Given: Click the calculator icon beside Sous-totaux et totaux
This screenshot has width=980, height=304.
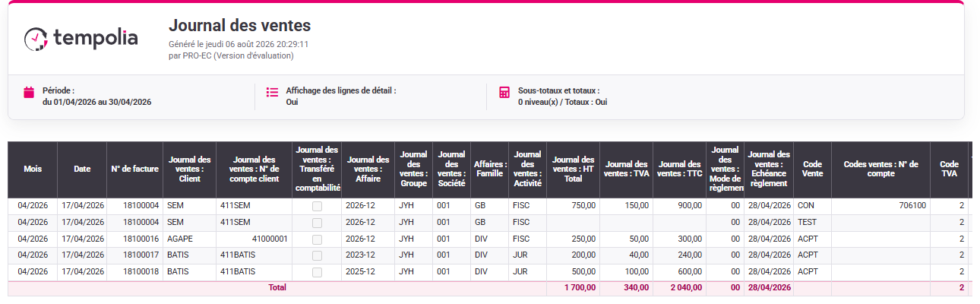Looking at the screenshot, I should [x=504, y=93].
